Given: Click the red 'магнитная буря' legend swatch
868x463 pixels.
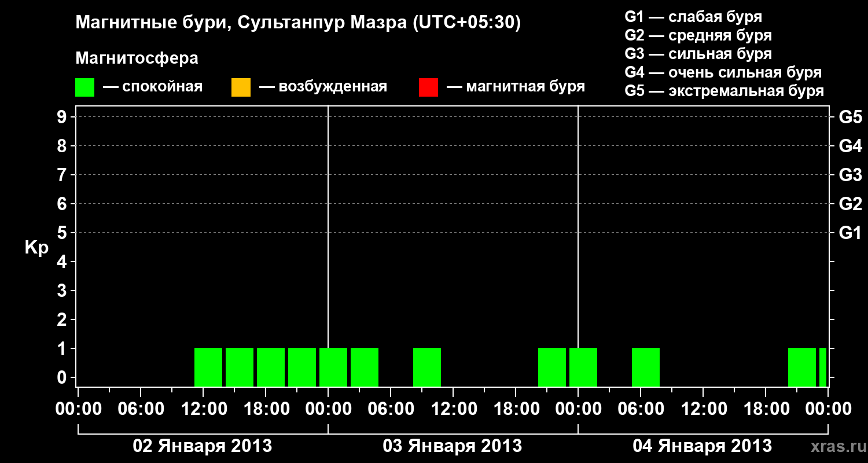Looking at the screenshot, I should coord(429,87).
